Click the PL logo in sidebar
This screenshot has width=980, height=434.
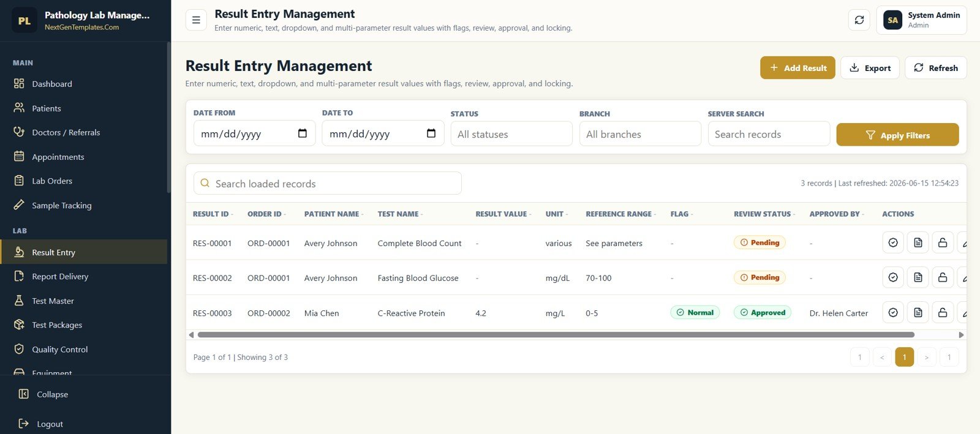coord(24,20)
